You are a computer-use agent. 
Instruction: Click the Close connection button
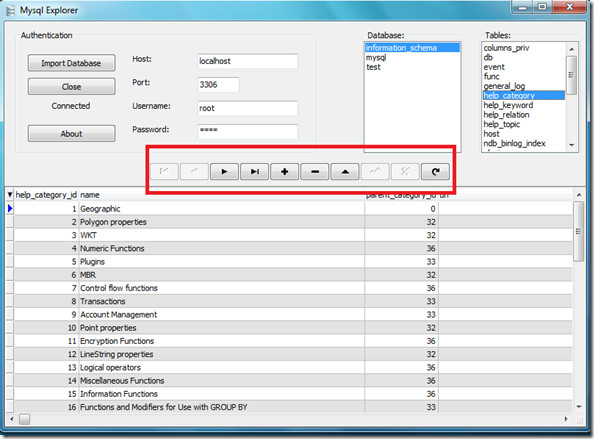pos(71,86)
